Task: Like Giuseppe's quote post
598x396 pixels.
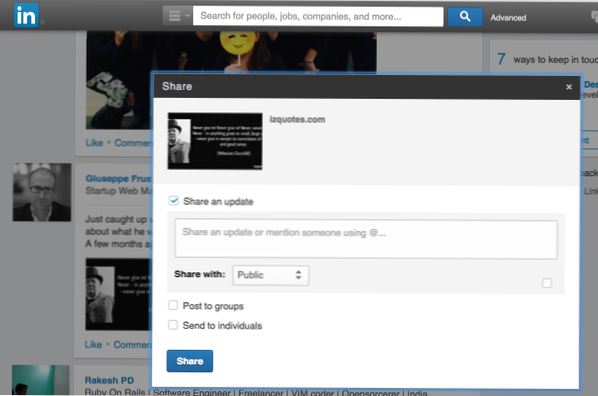Action: 93,344
